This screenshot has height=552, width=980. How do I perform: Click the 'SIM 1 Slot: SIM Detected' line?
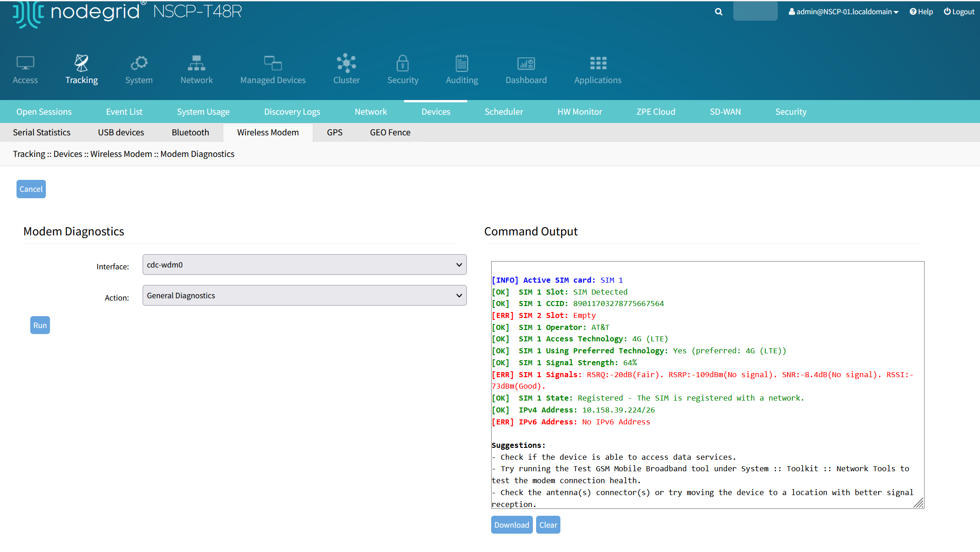click(559, 292)
